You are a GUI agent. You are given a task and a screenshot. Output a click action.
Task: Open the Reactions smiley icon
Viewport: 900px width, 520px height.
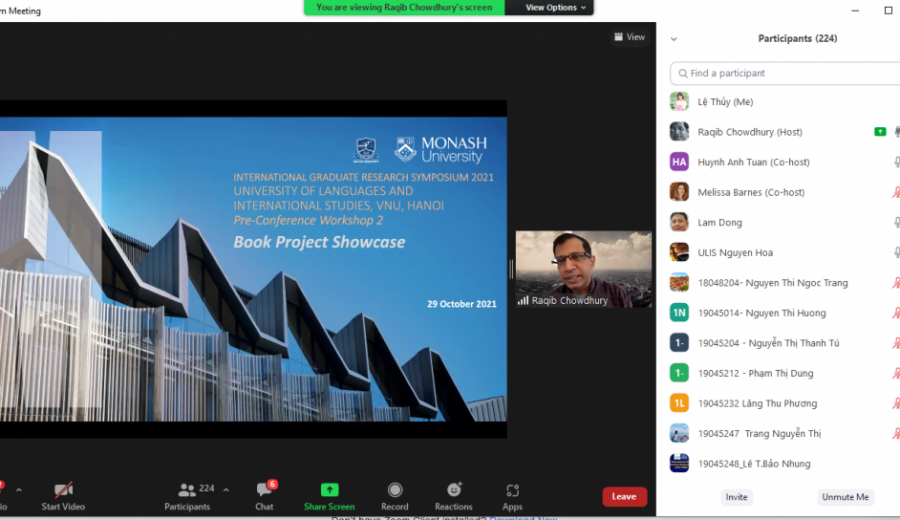pyautogui.click(x=454, y=490)
